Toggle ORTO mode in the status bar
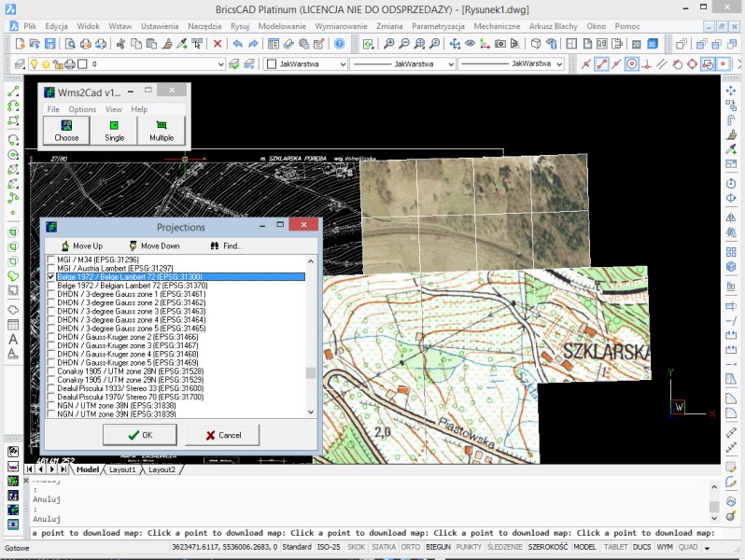Image resolution: width=745 pixels, height=560 pixels. [x=410, y=547]
